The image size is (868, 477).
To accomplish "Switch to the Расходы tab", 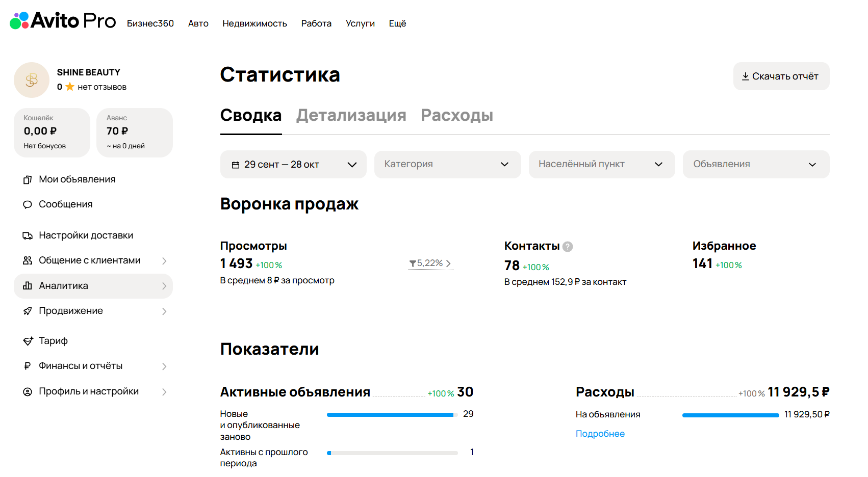I will click(x=457, y=116).
